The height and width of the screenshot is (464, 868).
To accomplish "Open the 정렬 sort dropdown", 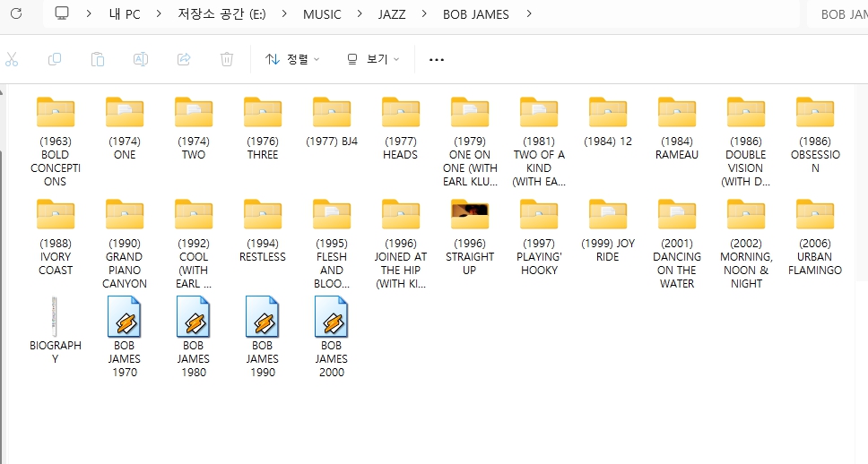I will pos(292,59).
